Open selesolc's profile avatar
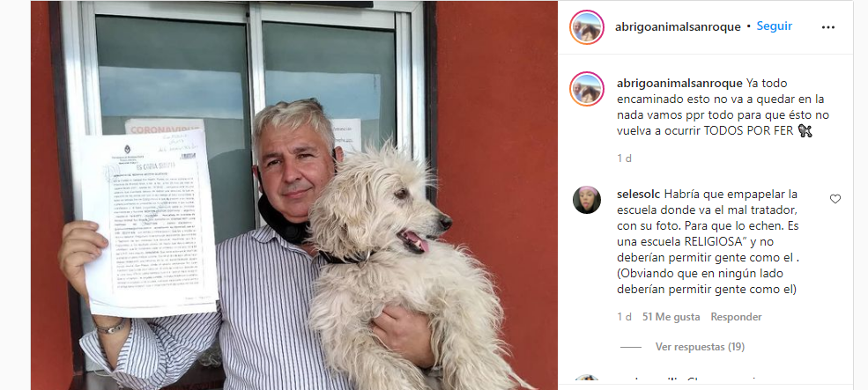Viewport: 868px width, 390px height. [586, 200]
